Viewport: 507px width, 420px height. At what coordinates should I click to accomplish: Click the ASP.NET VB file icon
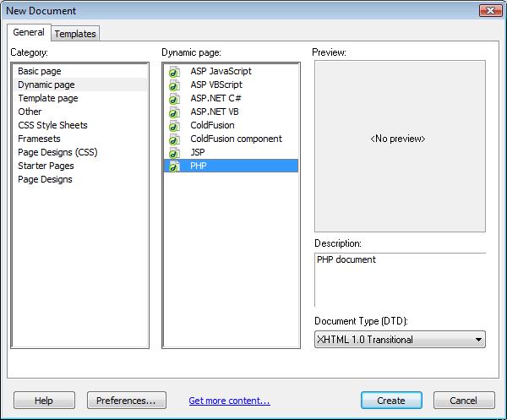174,112
